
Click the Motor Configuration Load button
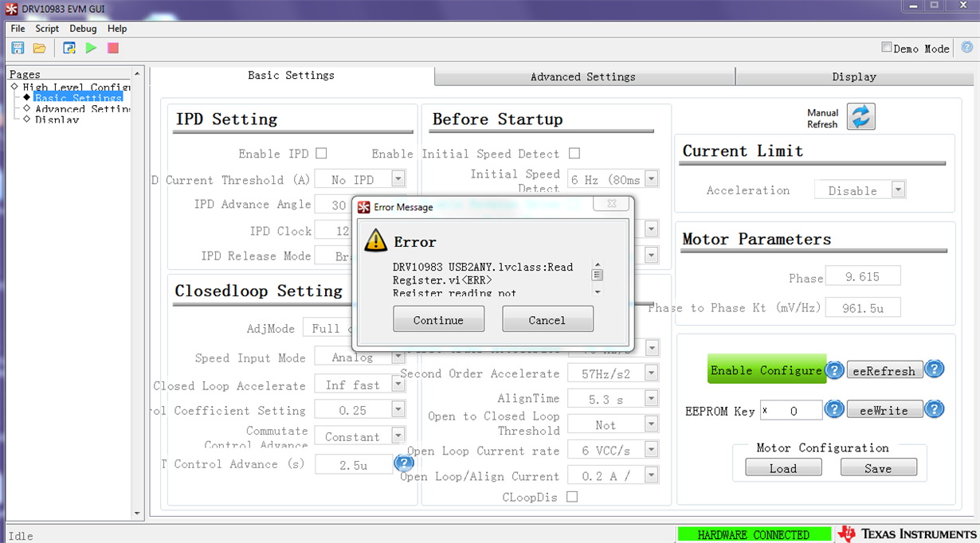[783, 467]
